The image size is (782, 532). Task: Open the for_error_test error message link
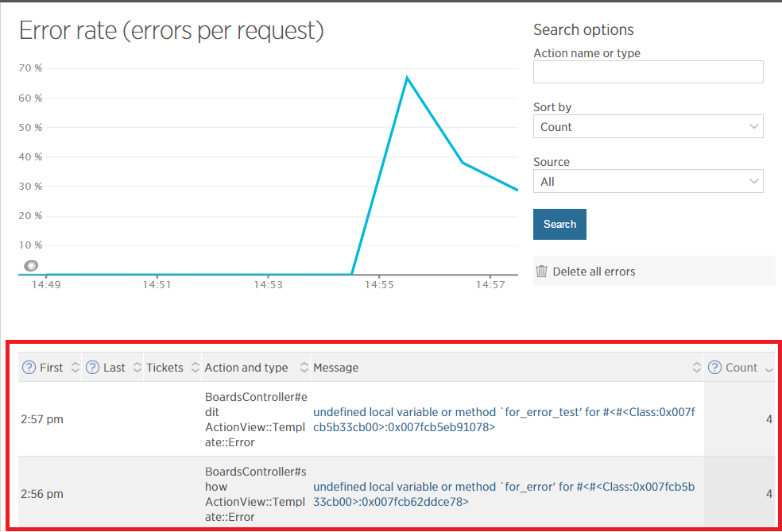pos(504,419)
